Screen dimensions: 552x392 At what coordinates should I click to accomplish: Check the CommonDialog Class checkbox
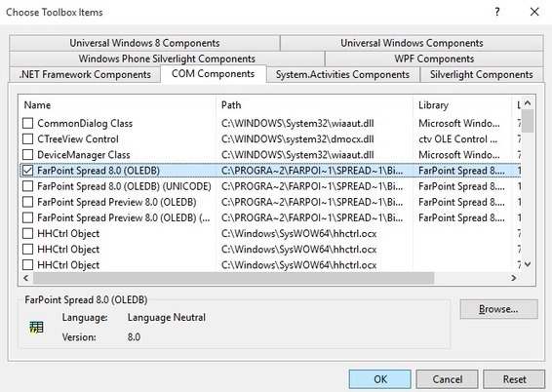pos(28,123)
